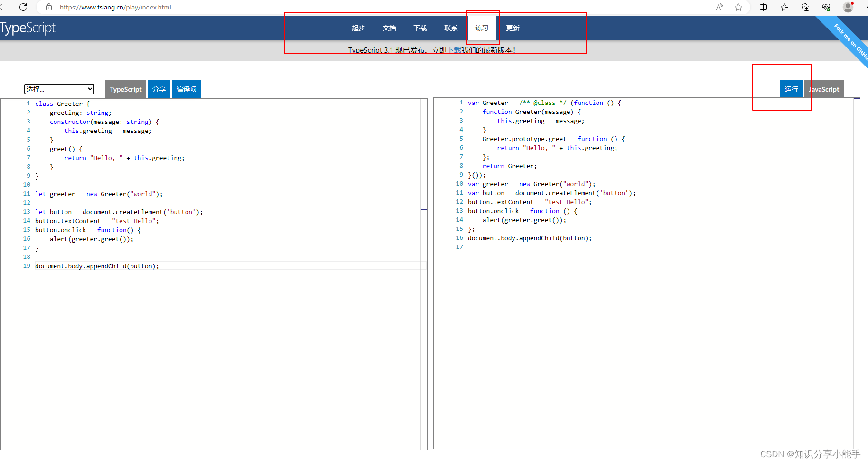
Task: Click the 运行 button to run code
Action: click(791, 89)
